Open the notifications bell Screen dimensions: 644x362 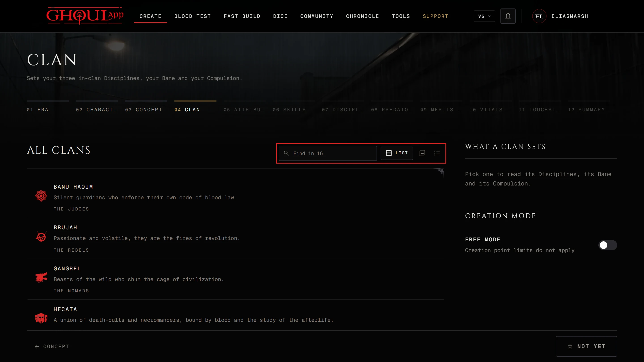click(x=508, y=16)
